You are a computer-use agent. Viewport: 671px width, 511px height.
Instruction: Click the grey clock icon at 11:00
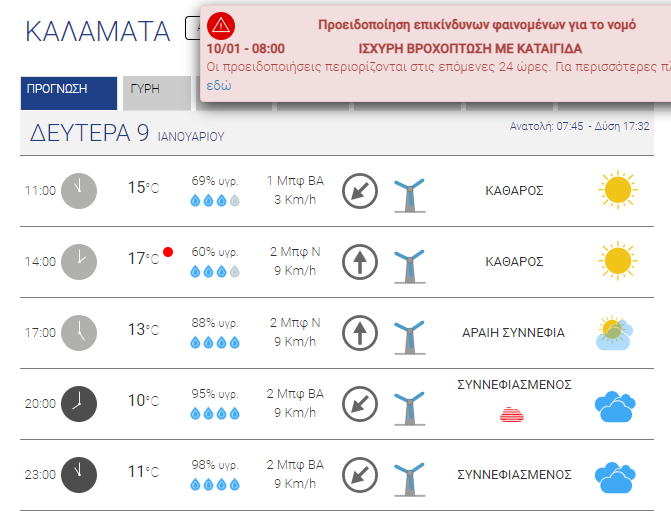tap(79, 191)
